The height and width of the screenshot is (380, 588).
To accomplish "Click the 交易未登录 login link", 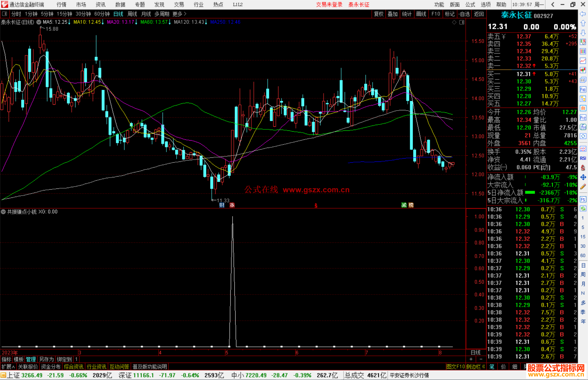I will pos(329,4).
